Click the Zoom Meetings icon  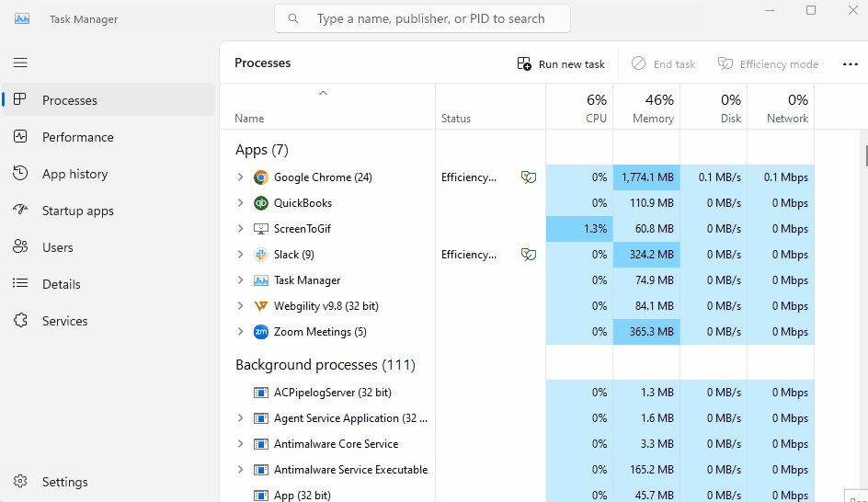pyautogui.click(x=261, y=332)
